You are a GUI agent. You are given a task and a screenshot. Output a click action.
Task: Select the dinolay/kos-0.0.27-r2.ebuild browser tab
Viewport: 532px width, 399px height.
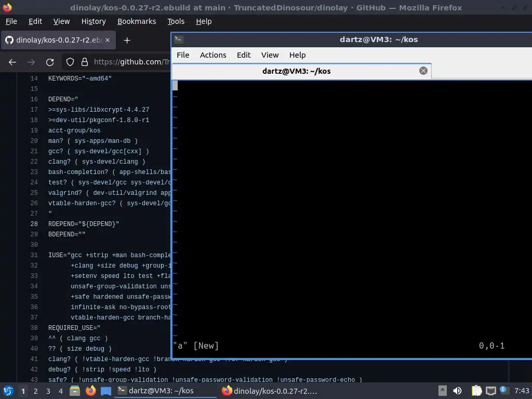[58, 40]
